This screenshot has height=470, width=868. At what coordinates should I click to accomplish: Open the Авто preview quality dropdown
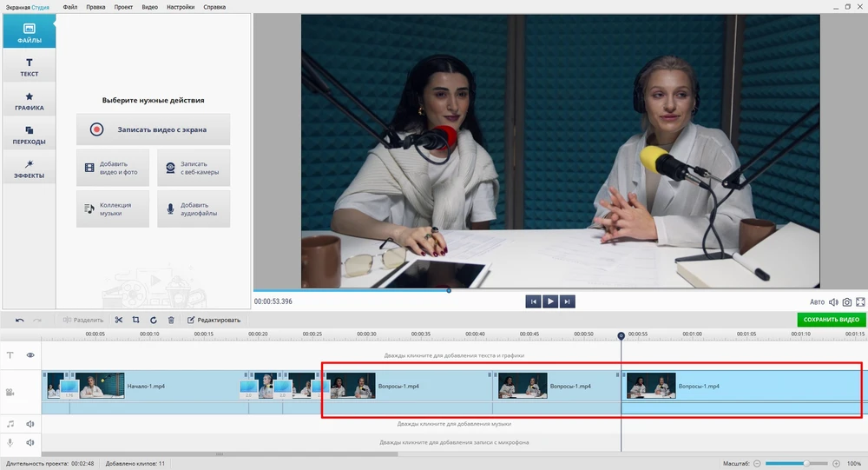click(817, 302)
